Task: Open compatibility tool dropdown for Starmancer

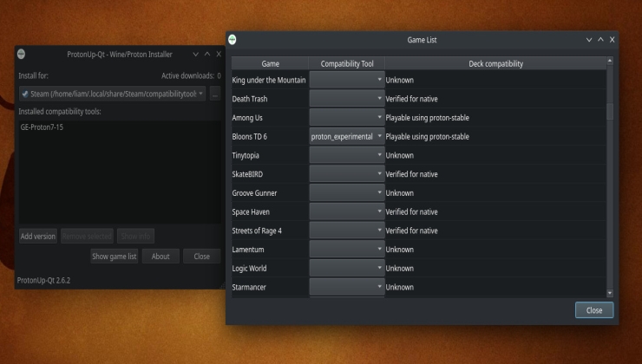Action: (347, 287)
